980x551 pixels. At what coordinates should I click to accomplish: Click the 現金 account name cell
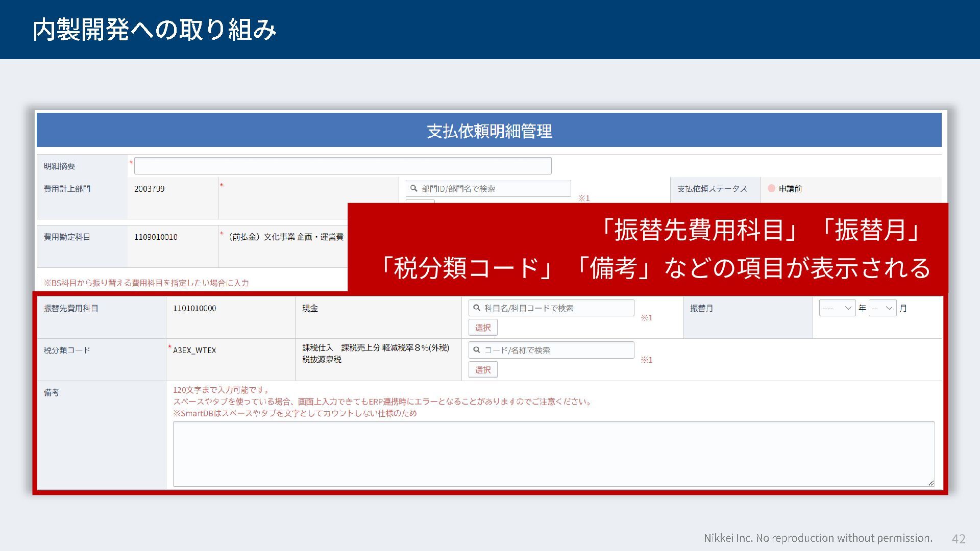(310, 309)
